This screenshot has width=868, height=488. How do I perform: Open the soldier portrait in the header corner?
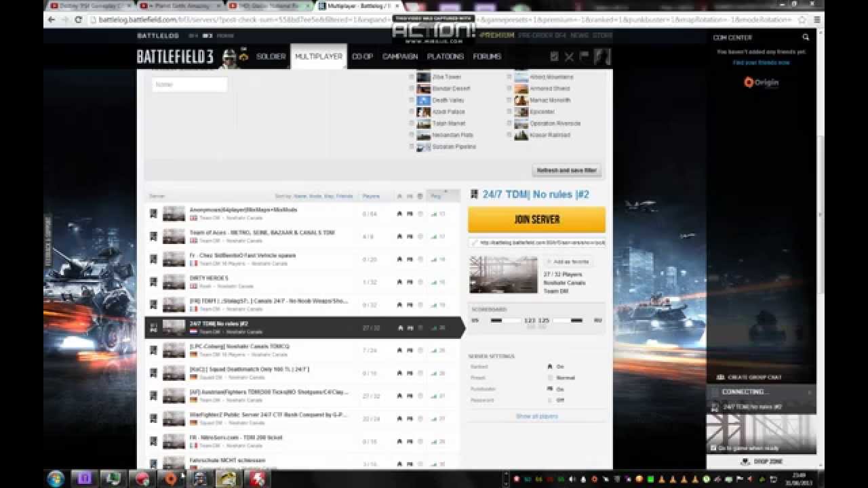tap(602, 56)
